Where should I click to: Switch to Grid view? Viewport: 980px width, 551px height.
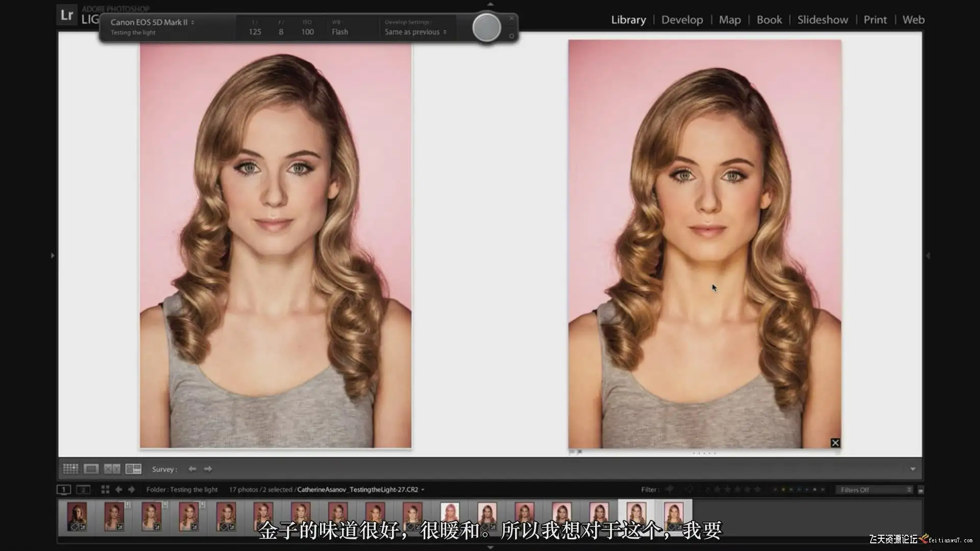70,469
